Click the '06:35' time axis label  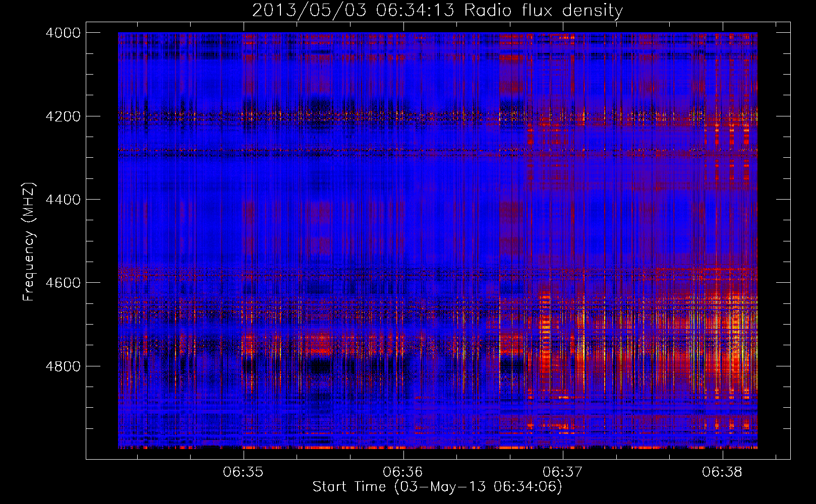[243, 472]
